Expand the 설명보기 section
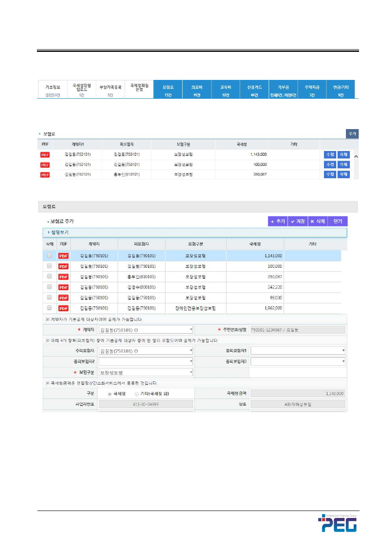Image resolution: width=392 pixels, height=554 pixels. tap(58, 232)
